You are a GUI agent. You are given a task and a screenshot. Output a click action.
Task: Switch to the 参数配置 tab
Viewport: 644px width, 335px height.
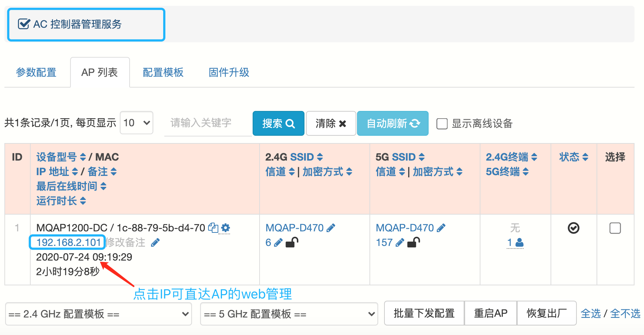pos(36,72)
